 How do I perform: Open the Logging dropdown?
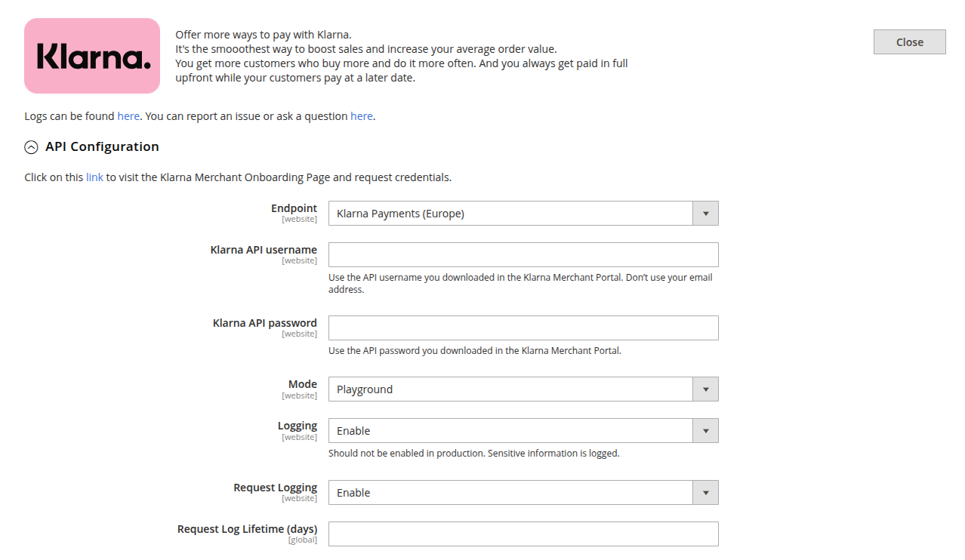tap(523, 431)
